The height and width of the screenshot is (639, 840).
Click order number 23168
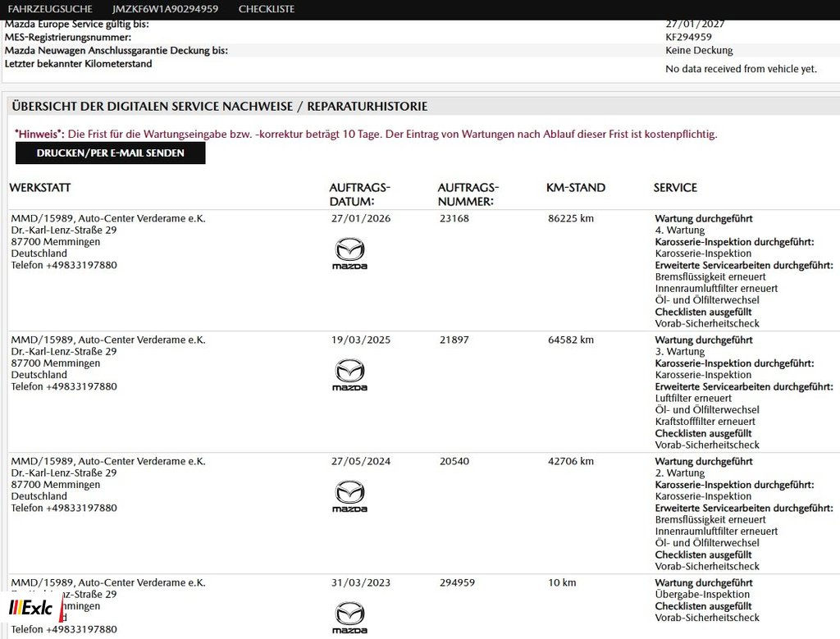click(454, 218)
